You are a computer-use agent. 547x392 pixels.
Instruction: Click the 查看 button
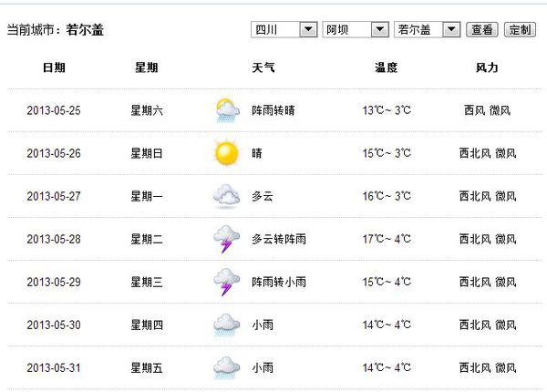482,30
